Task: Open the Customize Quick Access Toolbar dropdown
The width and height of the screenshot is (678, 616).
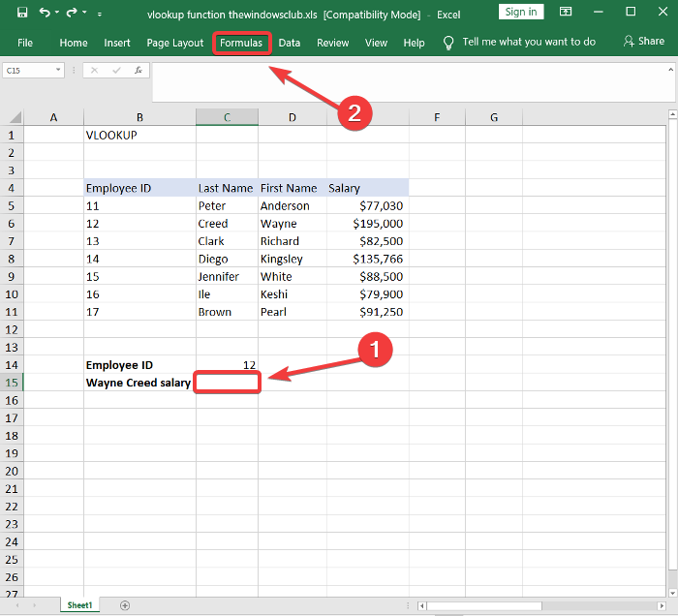Action: click(99, 13)
